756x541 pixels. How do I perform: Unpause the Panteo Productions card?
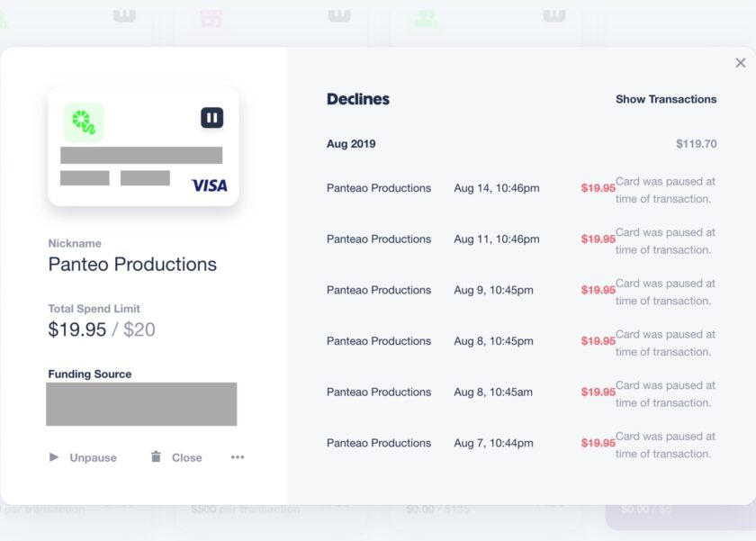(83, 457)
